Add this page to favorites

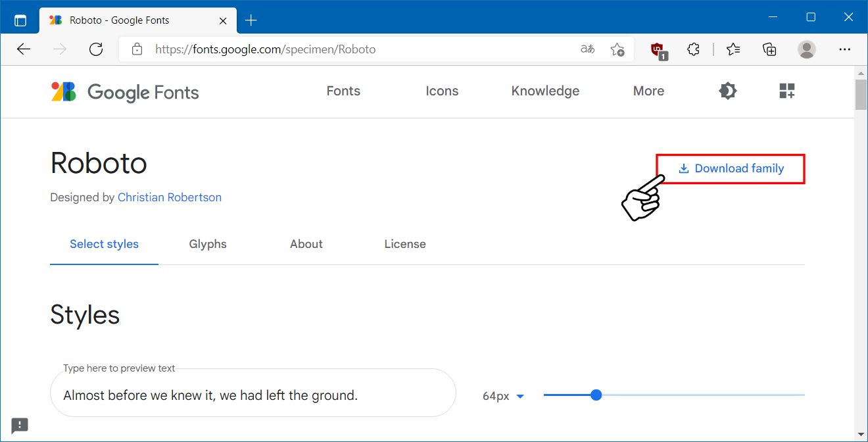pos(617,49)
